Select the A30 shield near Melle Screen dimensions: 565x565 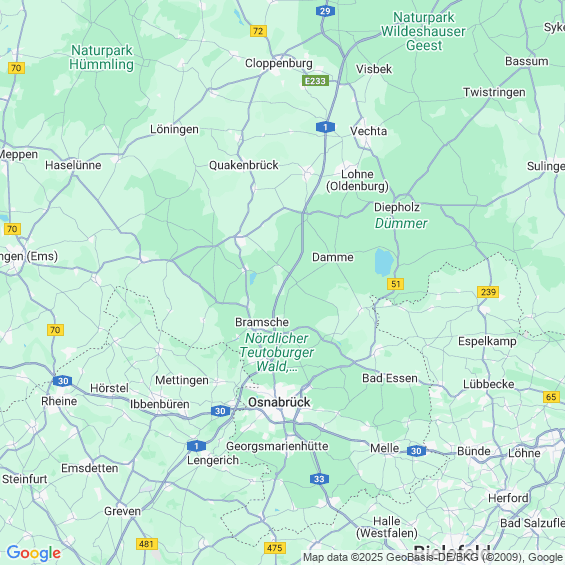coord(416,451)
